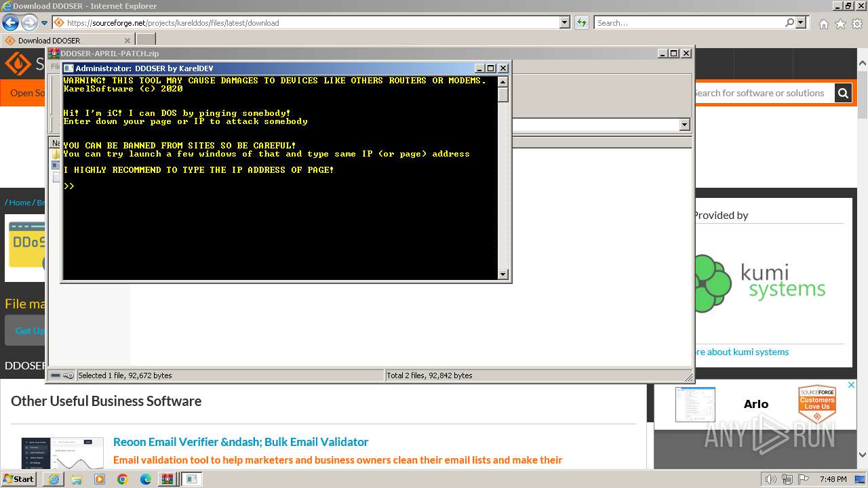The width and height of the screenshot is (868, 488).
Task: Open the Reoon Email Verifier link
Action: coord(241,442)
